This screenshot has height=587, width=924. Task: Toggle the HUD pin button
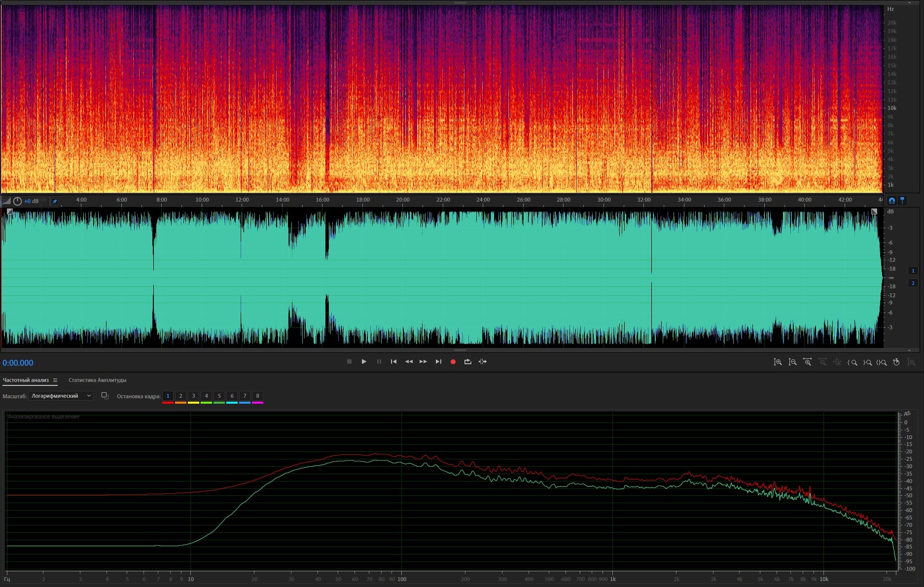tap(55, 201)
